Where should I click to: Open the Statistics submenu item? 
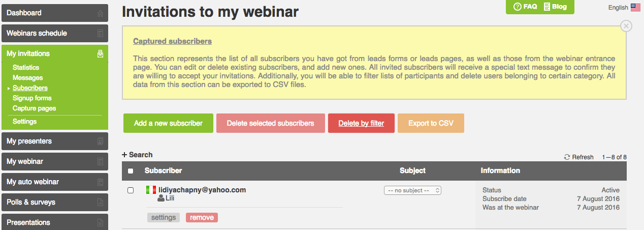click(26, 67)
